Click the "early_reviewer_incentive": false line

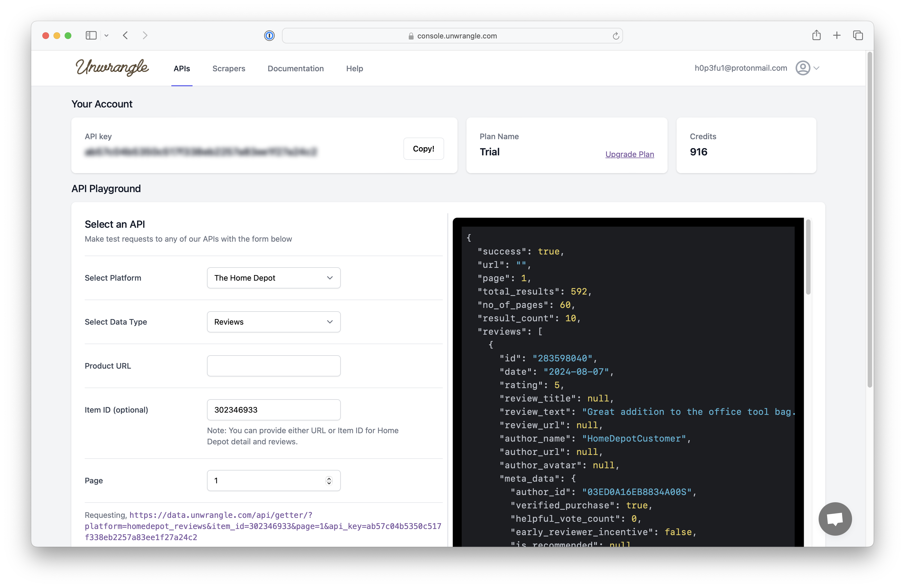click(604, 532)
